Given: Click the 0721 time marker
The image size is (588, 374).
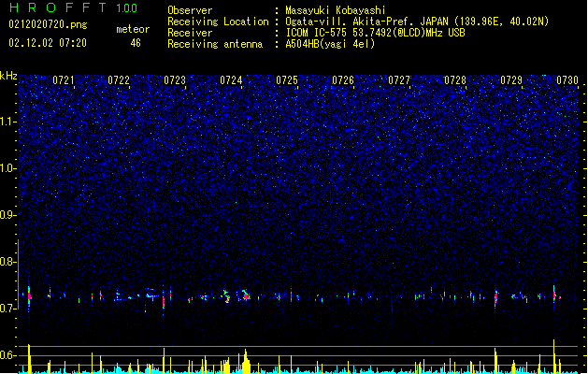Looking at the screenshot, I should [x=63, y=80].
